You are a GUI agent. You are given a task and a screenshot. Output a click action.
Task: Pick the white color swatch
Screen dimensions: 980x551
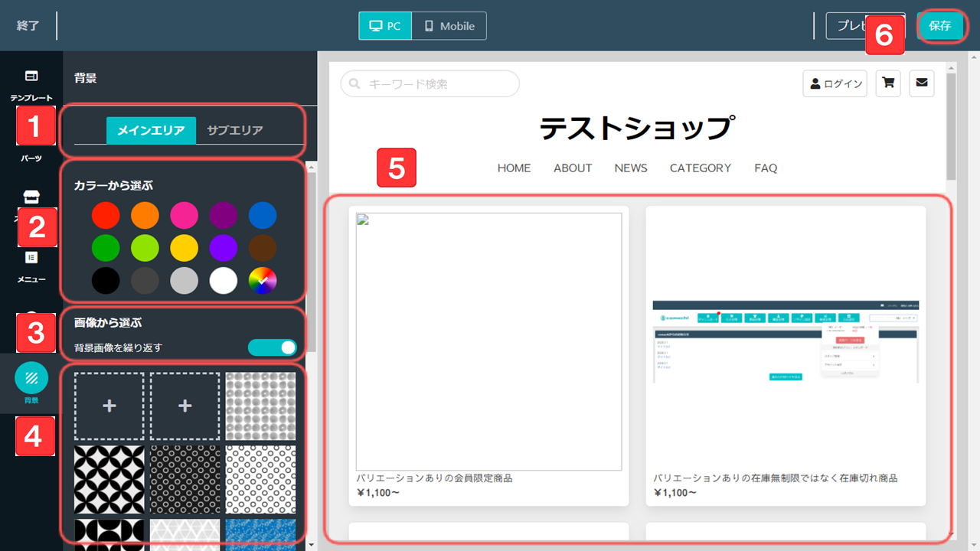tap(224, 281)
